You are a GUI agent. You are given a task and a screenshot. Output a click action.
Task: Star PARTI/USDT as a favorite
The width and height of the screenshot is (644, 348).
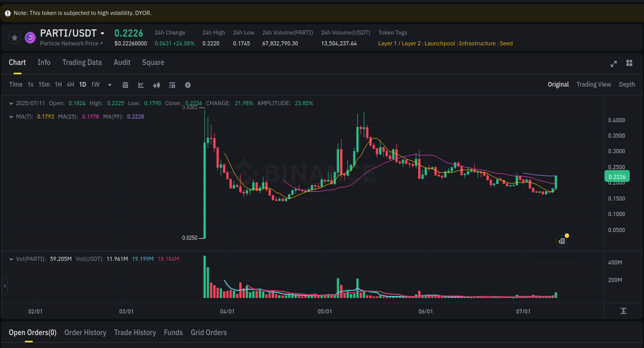click(14, 37)
